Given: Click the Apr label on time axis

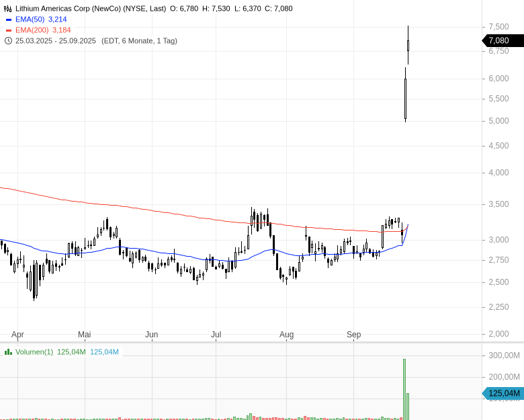Looking at the screenshot, I should click(17, 335).
